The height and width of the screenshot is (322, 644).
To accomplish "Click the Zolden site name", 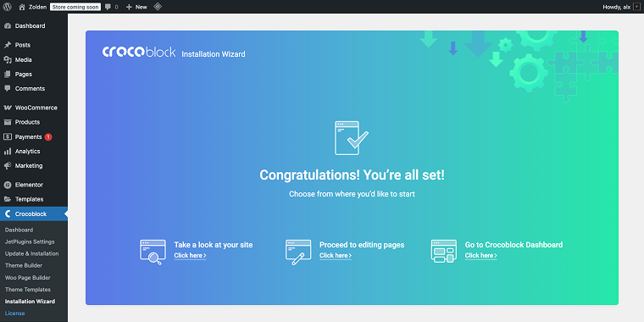I will (37, 7).
